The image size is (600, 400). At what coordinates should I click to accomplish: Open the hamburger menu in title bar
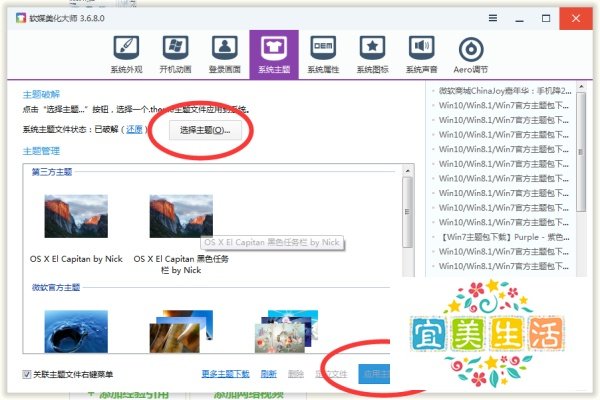pyautogui.click(x=493, y=18)
